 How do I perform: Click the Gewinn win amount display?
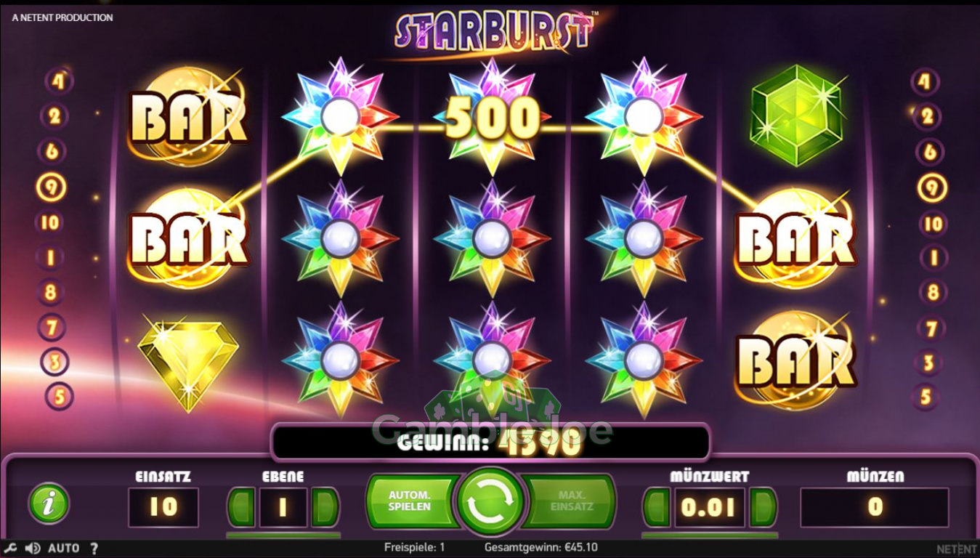point(490,442)
